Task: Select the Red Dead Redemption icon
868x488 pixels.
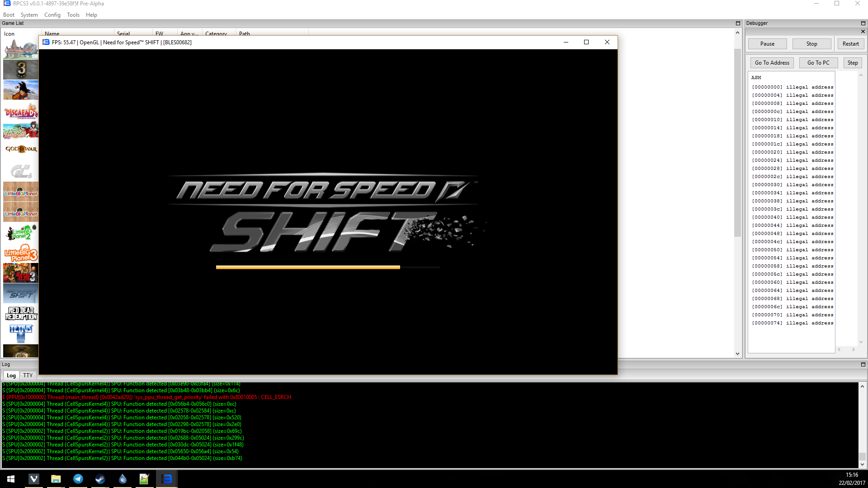Action: coord(21,313)
